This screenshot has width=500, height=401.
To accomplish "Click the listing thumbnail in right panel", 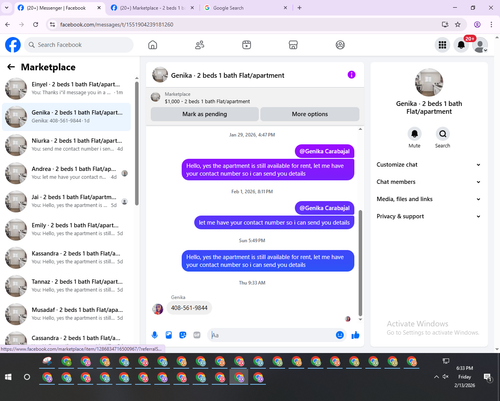I will (x=429, y=82).
